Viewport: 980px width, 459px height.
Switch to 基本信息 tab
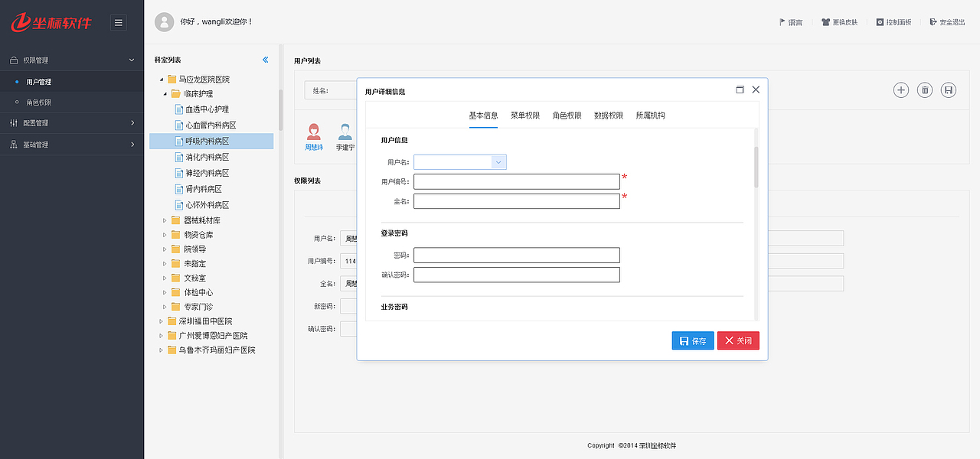click(483, 116)
